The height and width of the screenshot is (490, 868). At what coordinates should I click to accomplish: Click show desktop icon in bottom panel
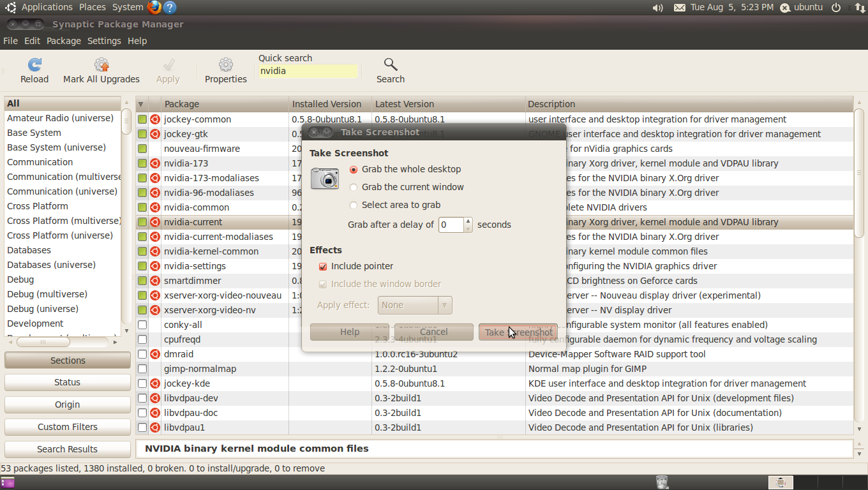pyautogui.click(x=8, y=482)
